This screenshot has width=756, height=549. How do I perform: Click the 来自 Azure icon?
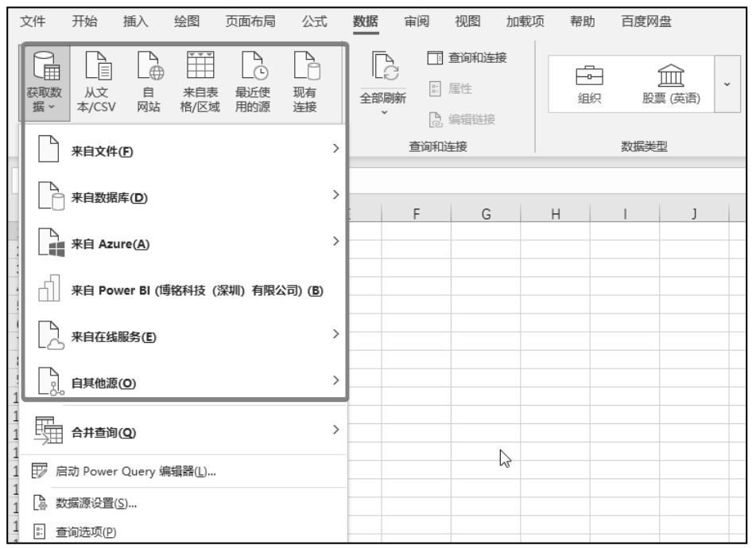pos(51,242)
